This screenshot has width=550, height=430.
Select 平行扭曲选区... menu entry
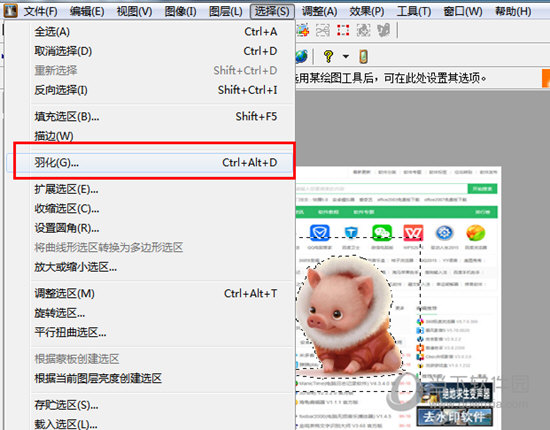(150, 332)
